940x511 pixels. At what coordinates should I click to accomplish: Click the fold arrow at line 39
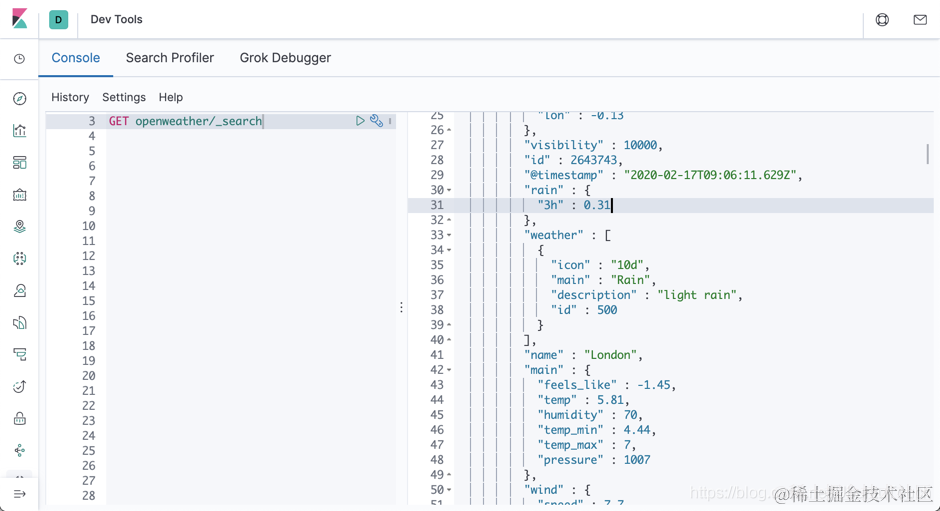(449, 325)
